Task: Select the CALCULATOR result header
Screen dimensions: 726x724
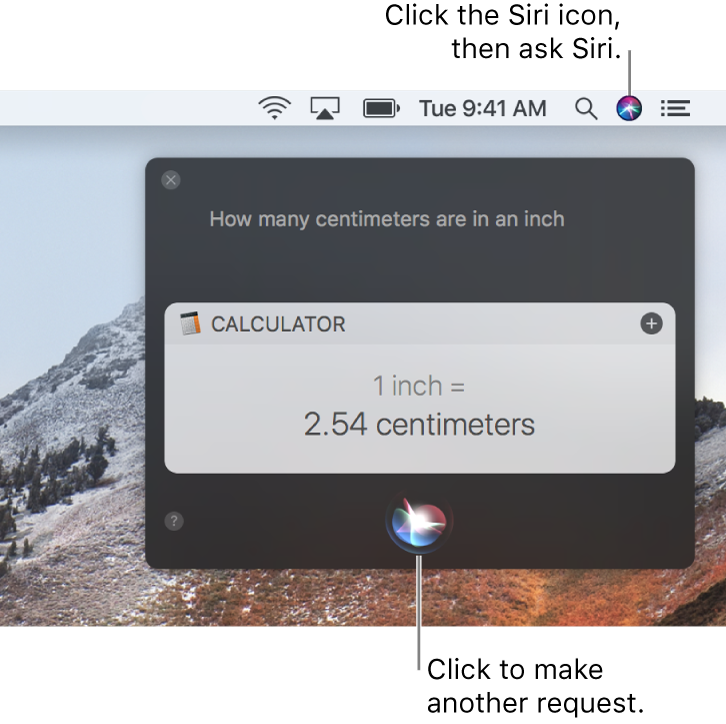Action: (278, 324)
